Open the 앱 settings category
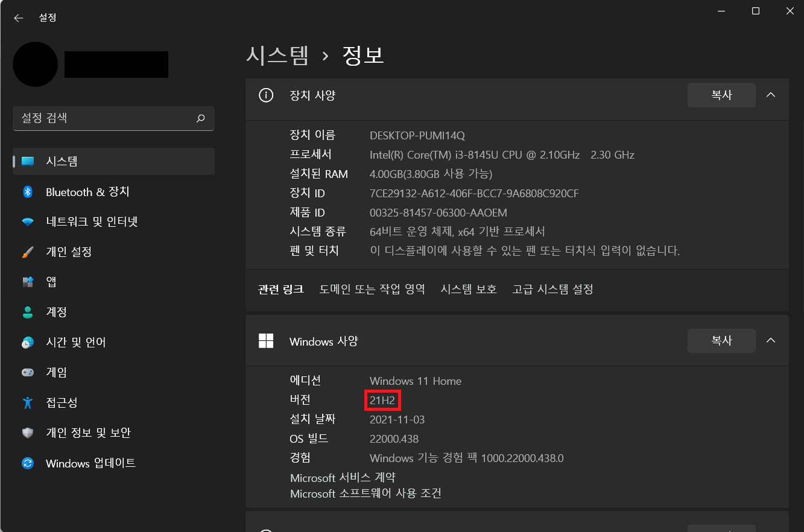This screenshot has height=532, width=804. coord(113,282)
